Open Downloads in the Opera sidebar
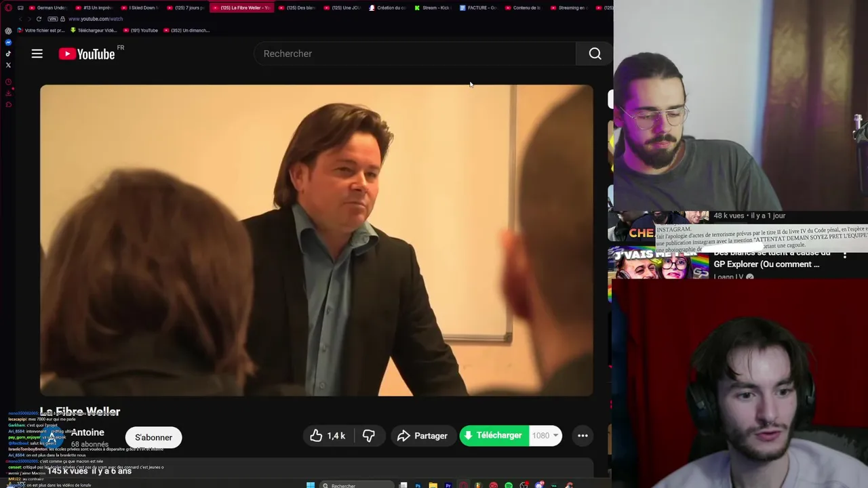868x488 pixels. 8,94
